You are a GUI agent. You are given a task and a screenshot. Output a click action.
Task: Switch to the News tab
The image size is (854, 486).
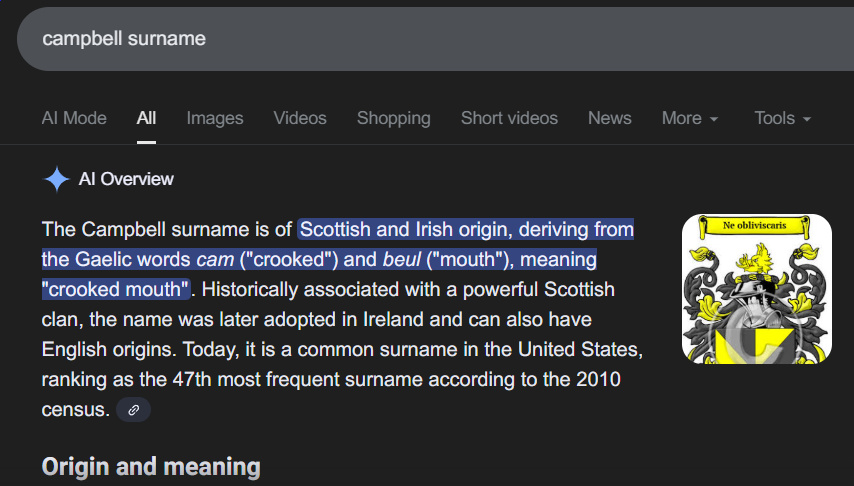(x=609, y=118)
